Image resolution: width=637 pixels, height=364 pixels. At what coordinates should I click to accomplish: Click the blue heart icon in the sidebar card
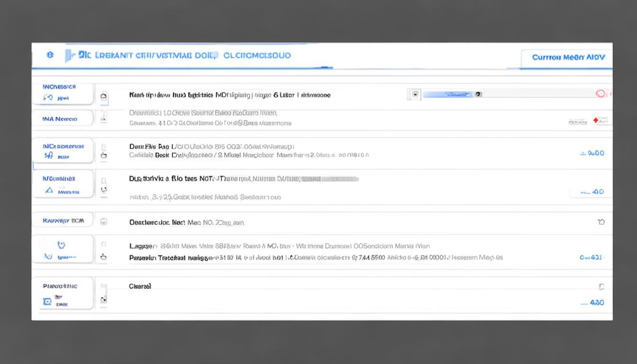coord(61,245)
